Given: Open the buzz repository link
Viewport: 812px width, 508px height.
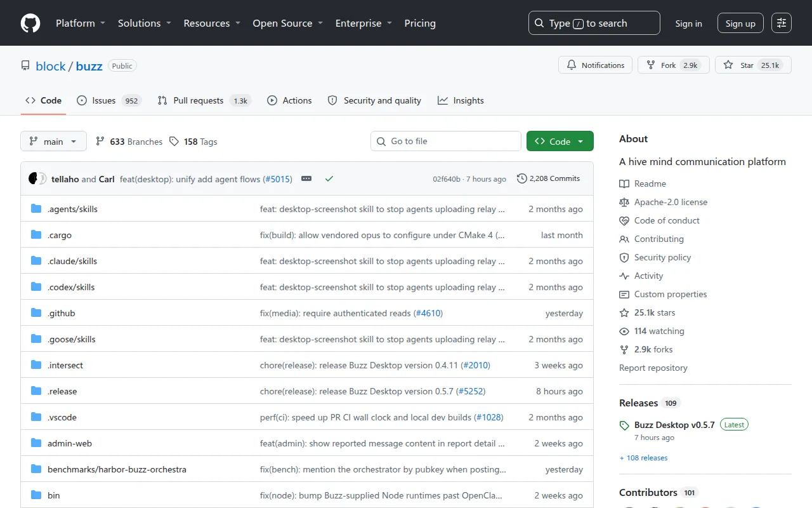Looking at the screenshot, I should pos(89,66).
